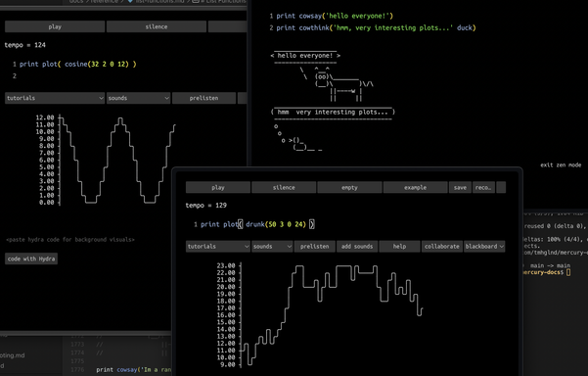The height and width of the screenshot is (376, 588).
Task: Start recording with the reco.. button
Action: coord(483,187)
